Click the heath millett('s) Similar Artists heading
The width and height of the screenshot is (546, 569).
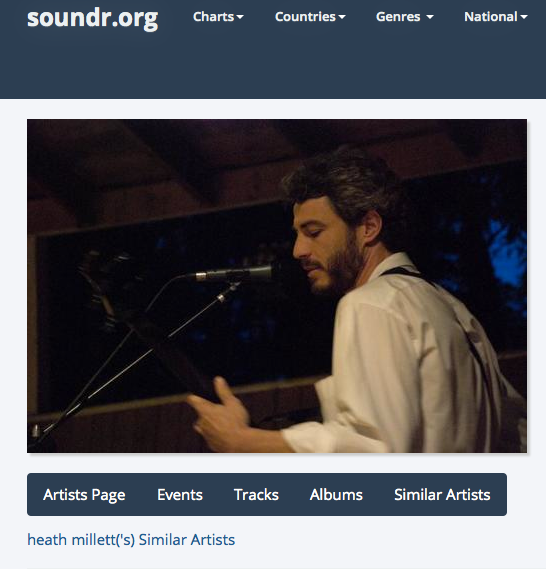point(131,540)
